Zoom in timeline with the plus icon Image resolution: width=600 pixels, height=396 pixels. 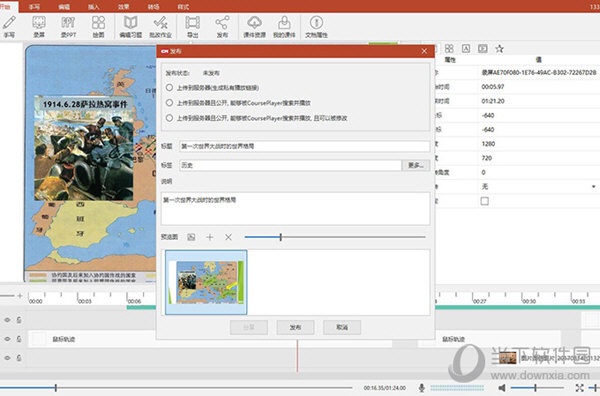pos(20,295)
